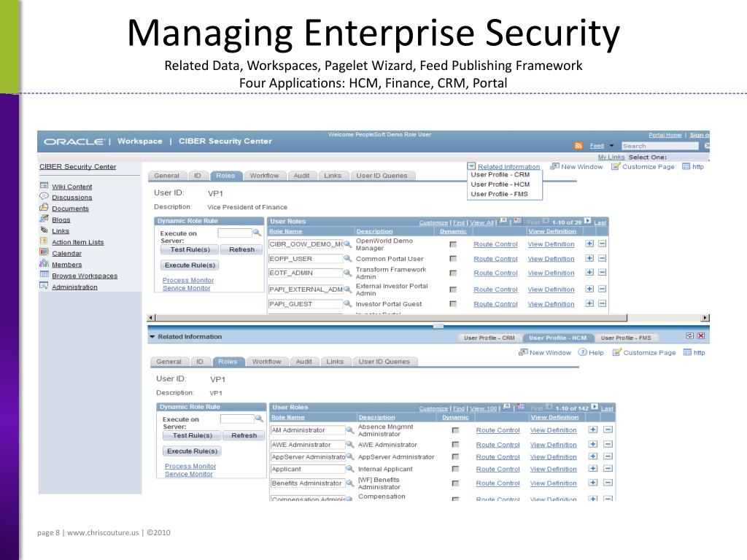Toggle Dynamic checkbox for AppServer Administrator

455,456
